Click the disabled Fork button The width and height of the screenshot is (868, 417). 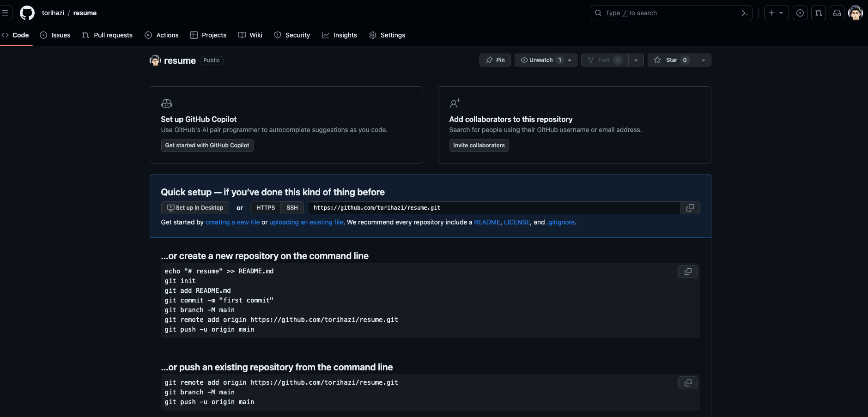point(605,60)
